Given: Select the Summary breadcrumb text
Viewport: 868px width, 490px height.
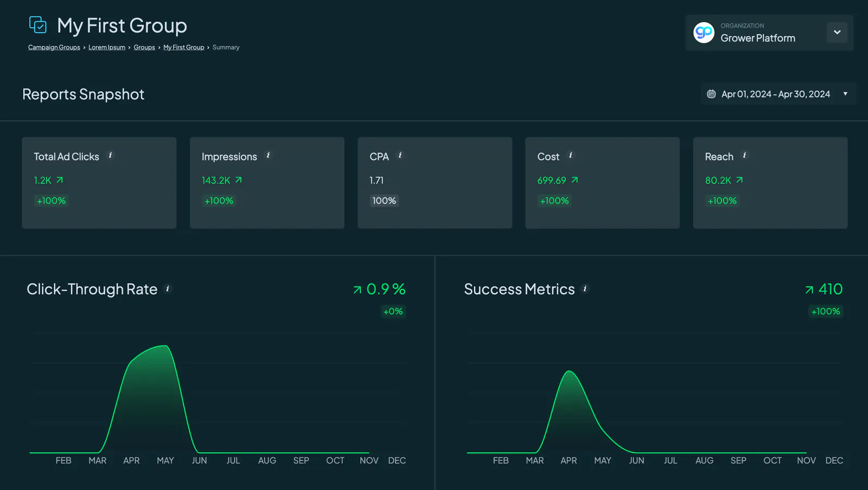Looking at the screenshot, I should (x=226, y=47).
